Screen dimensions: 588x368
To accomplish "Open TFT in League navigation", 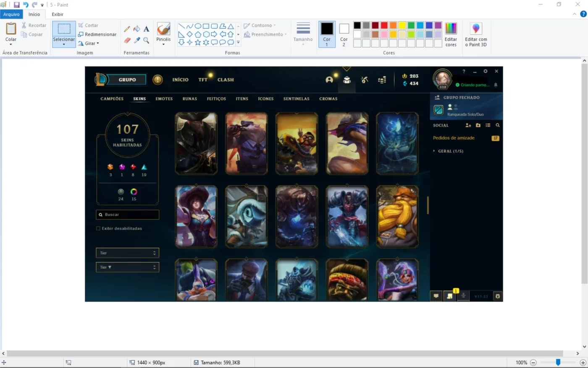I will pos(203,79).
